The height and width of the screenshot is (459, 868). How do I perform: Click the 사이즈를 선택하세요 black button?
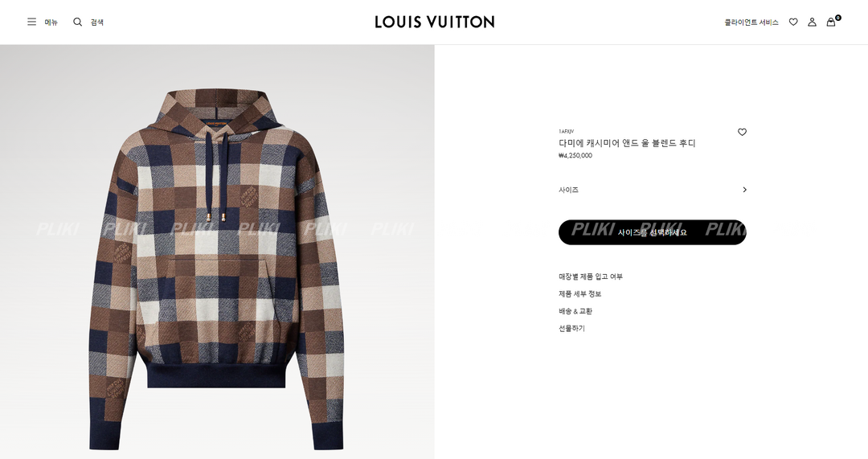(x=653, y=232)
